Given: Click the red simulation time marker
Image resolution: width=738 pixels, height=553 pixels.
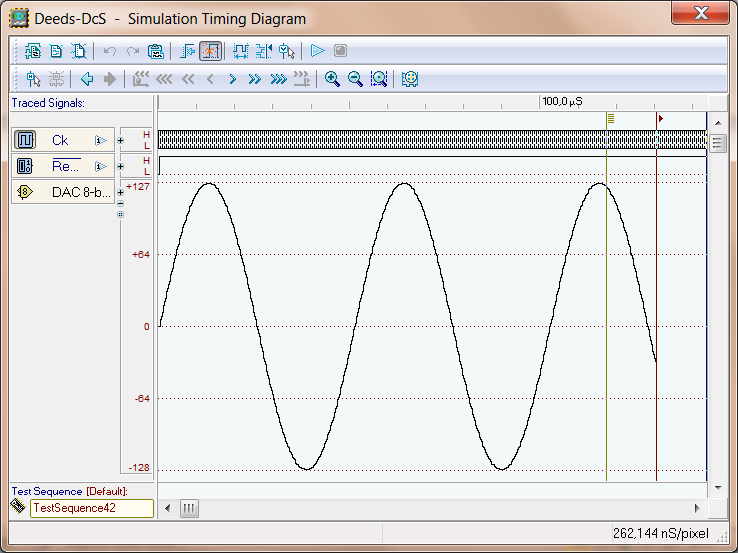Looking at the screenshot, I should [x=660, y=118].
